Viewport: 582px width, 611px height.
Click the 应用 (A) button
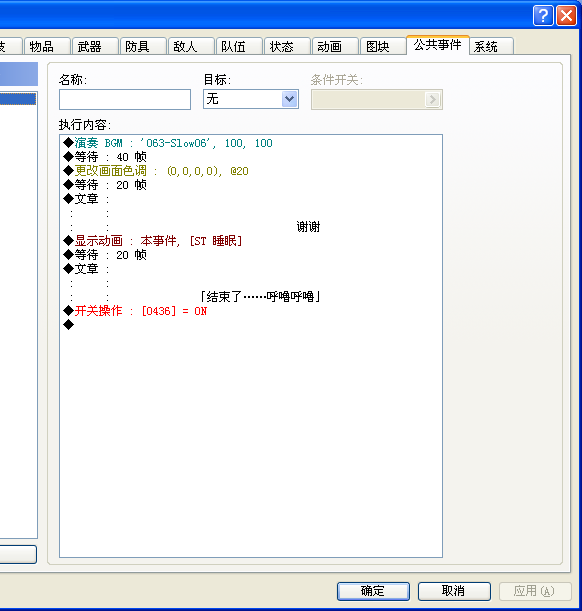(535, 591)
